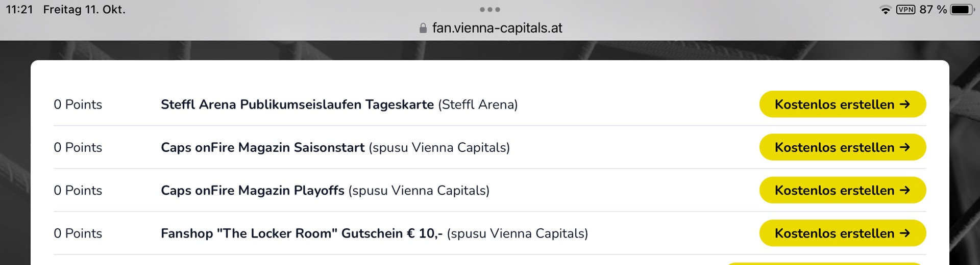Select Steffl Arena Publikumseislaufen Tageskarte title
Viewport: 980px width, 265px height.
tap(297, 104)
